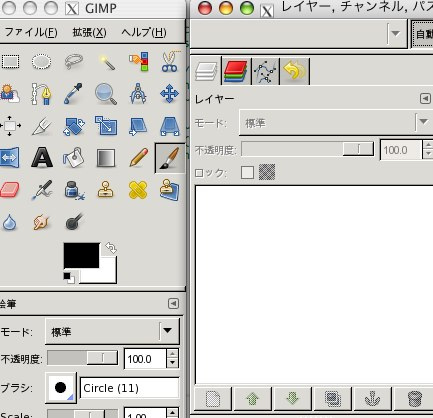Increase paintbrush opacity with up stepper
This screenshot has width=433, height=418.
(x=172, y=354)
